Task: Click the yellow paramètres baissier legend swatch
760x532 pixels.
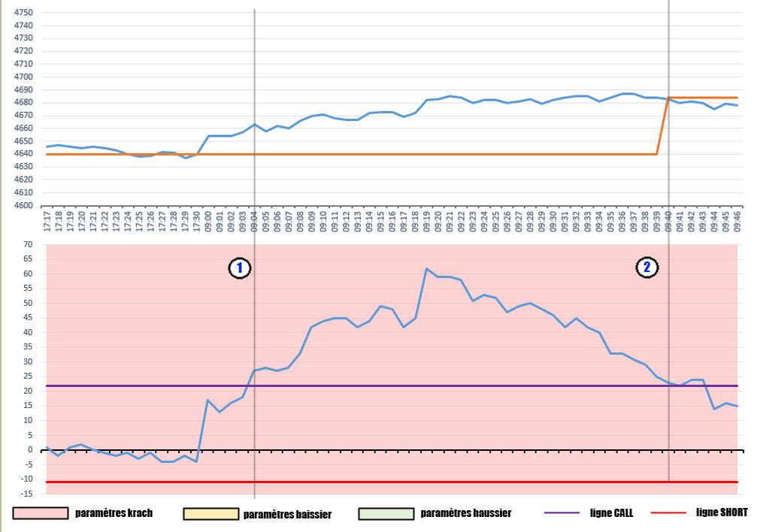Action: pos(210,513)
